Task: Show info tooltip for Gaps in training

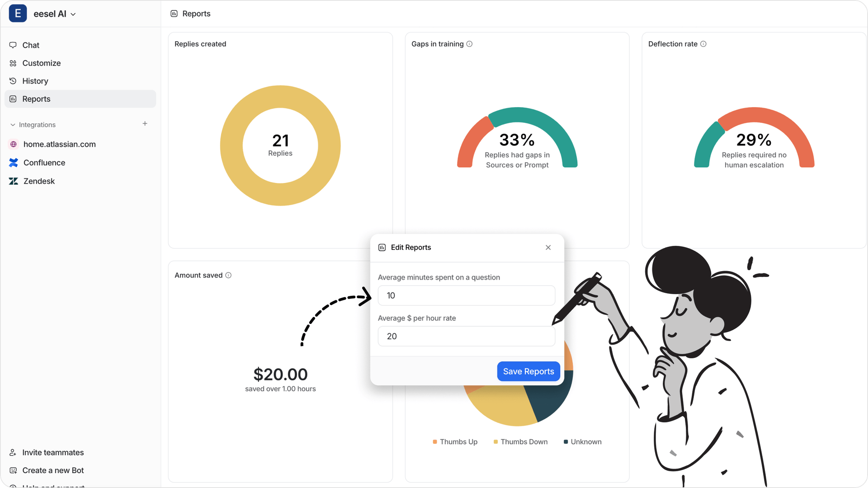Action: 469,44
